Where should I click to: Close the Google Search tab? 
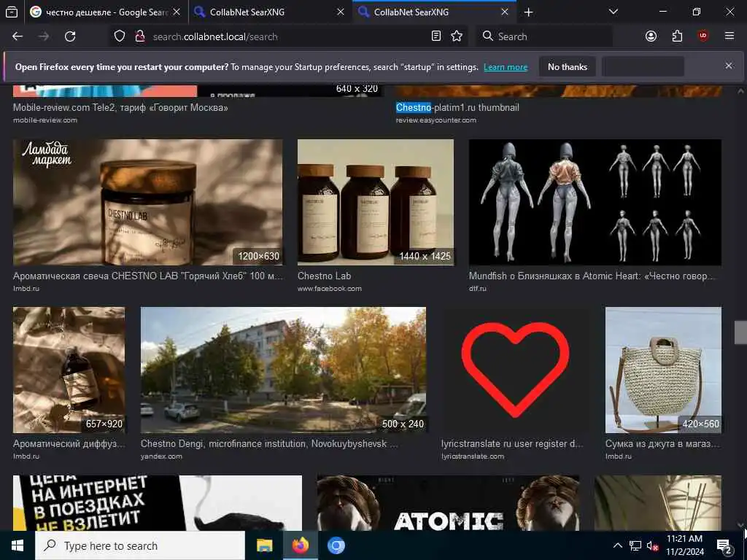click(177, 12)
